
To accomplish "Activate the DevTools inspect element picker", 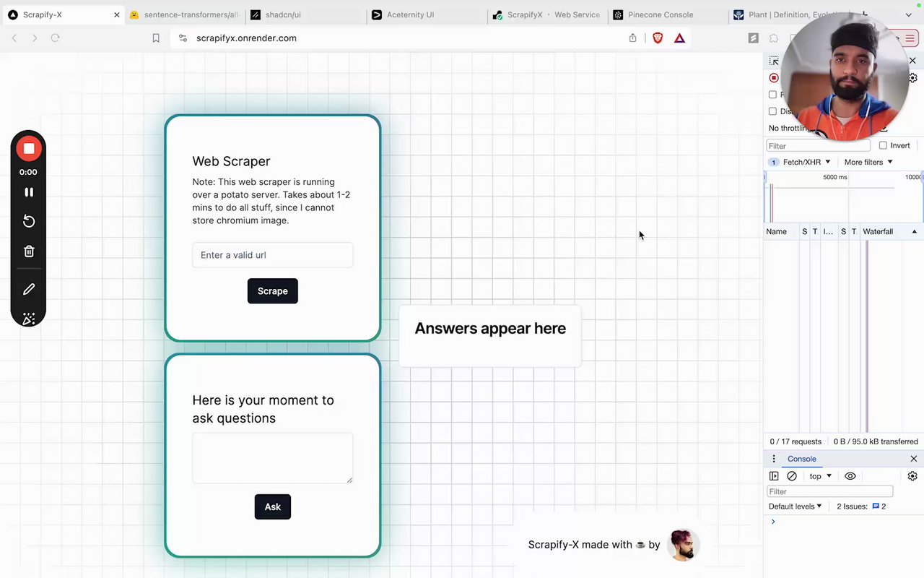I will [x=774, y=61].
